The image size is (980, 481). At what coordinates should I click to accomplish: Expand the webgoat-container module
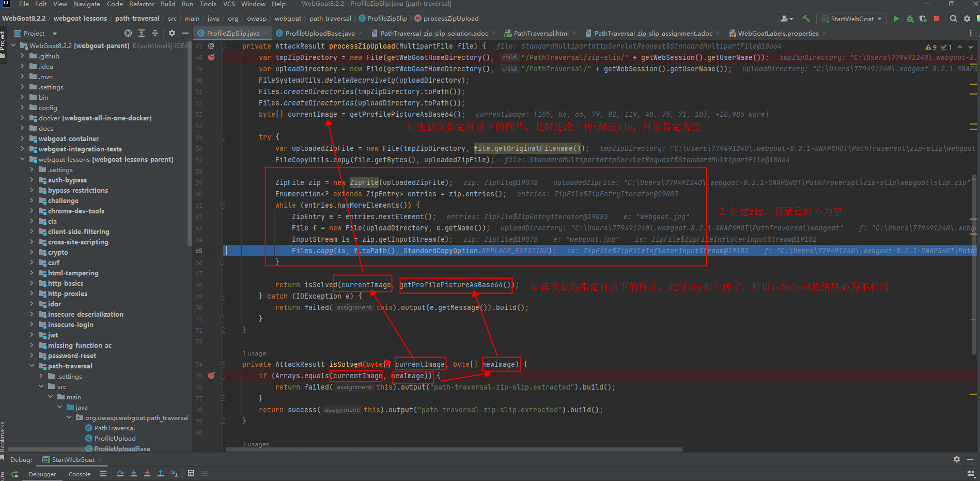[22, 138]
